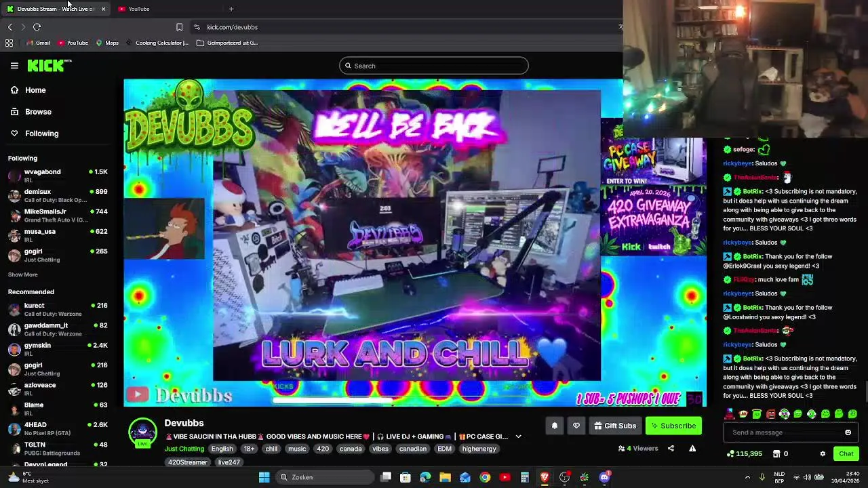Viewport: 868px width, 488px height.
Task: Open wvagabond followed channel
Action: point(58,176)
